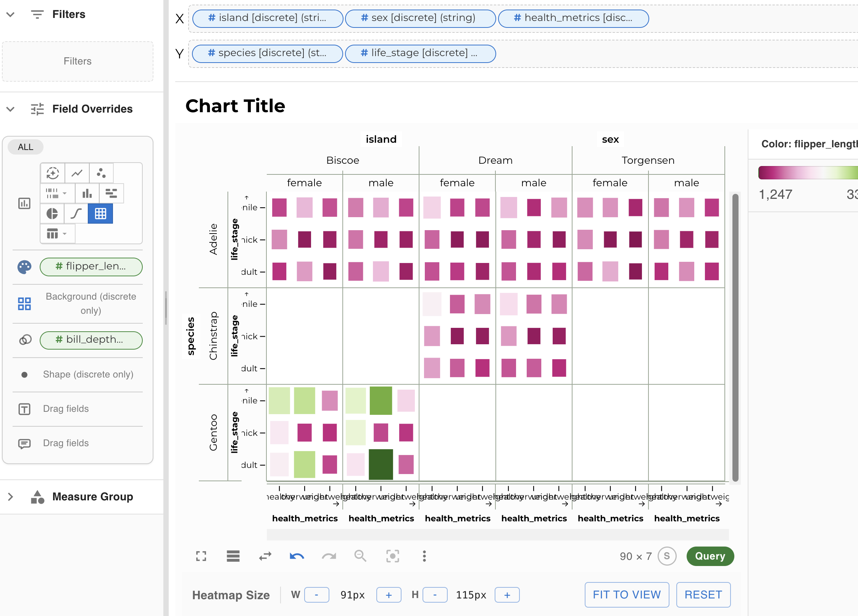The width and height of the screenshot is (858, 616).
Task: Click the sex field pill on X
Action: 420,18
